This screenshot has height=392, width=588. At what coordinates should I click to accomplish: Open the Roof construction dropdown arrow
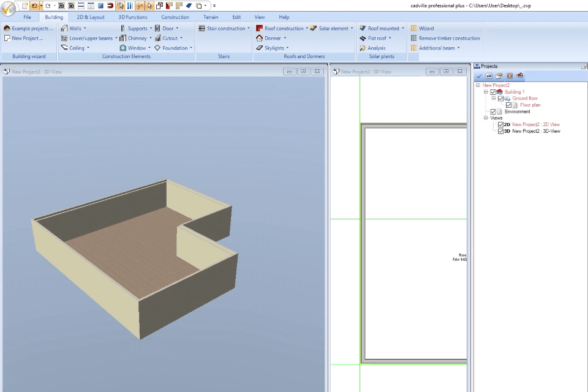(307, 28)
